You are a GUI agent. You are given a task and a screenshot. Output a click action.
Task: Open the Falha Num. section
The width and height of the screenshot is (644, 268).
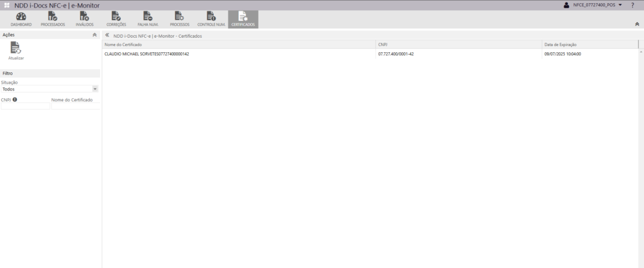148,18
